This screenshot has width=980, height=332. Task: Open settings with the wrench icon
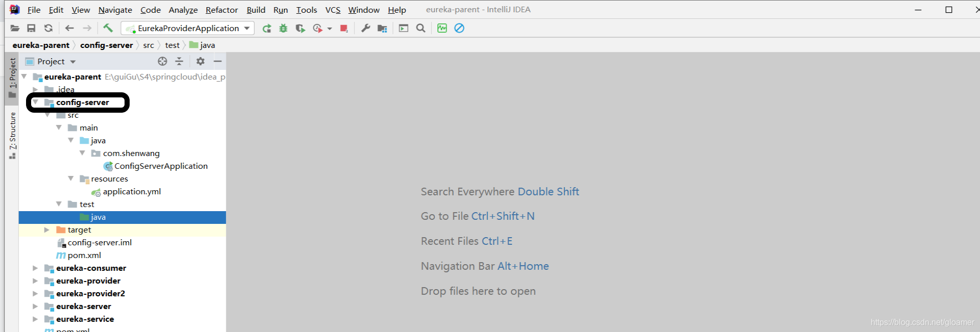tap(365, 28)
